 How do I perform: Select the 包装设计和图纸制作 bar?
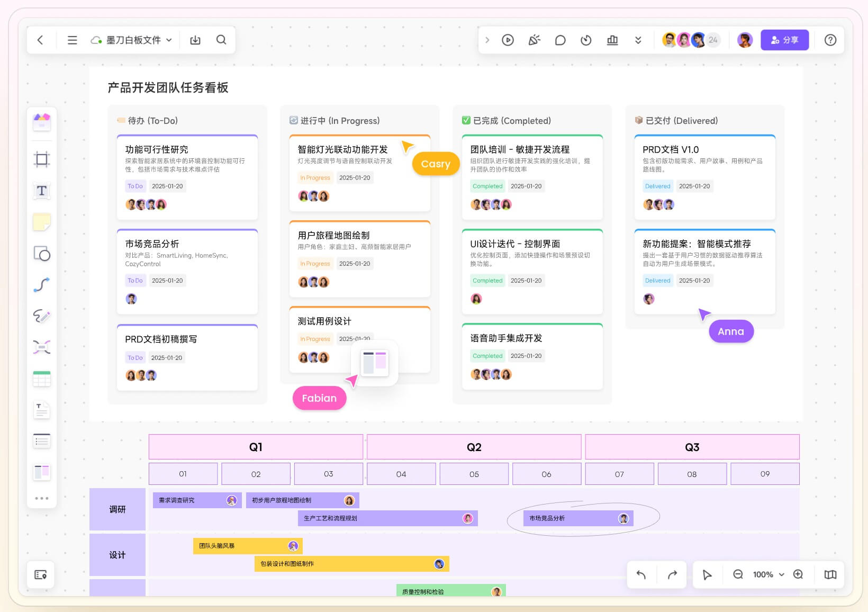click(351, 564)
